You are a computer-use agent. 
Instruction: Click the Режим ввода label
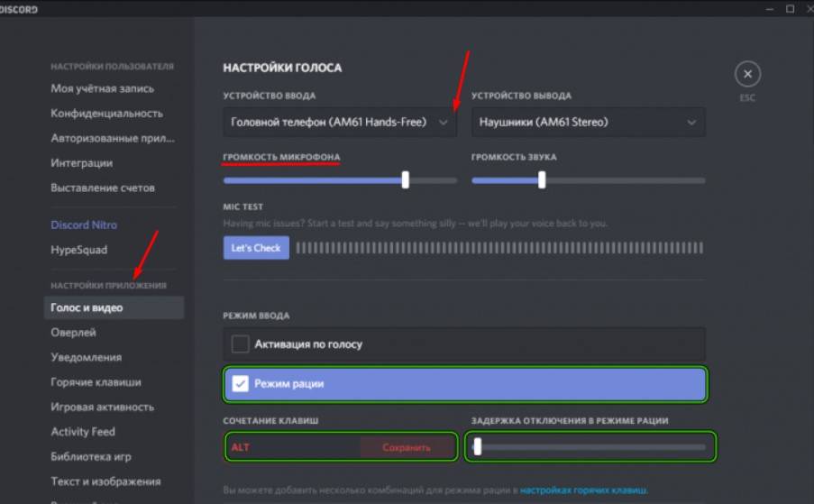[256, 316]
